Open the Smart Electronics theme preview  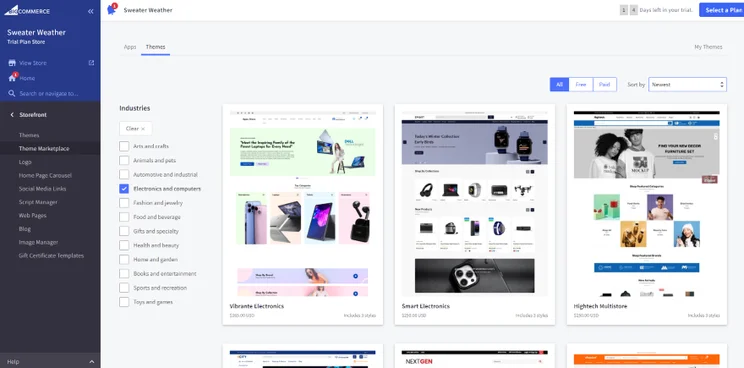pyautogui.click(x=474, y=203)
